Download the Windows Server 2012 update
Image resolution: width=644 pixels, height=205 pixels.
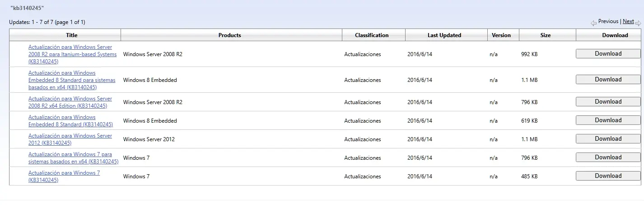tap(608, 138)
